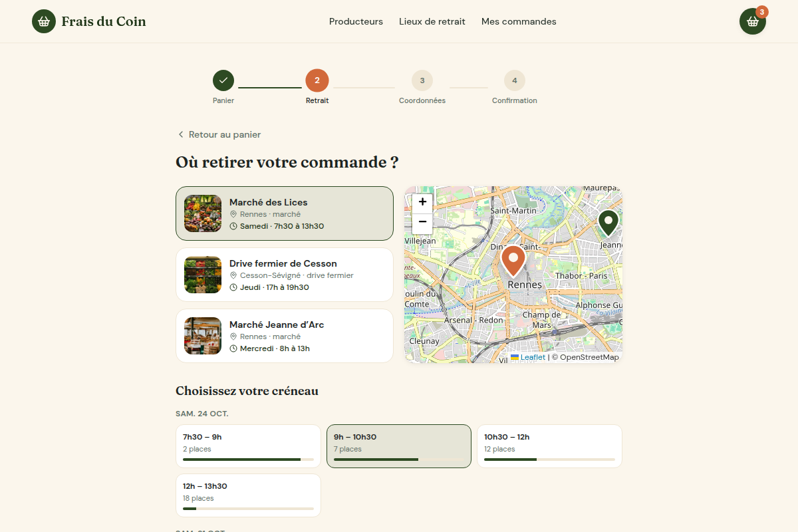Click the Frais du Coin brand name
The width and height of the screenshot is (798, 532).
tap(104, 21)
